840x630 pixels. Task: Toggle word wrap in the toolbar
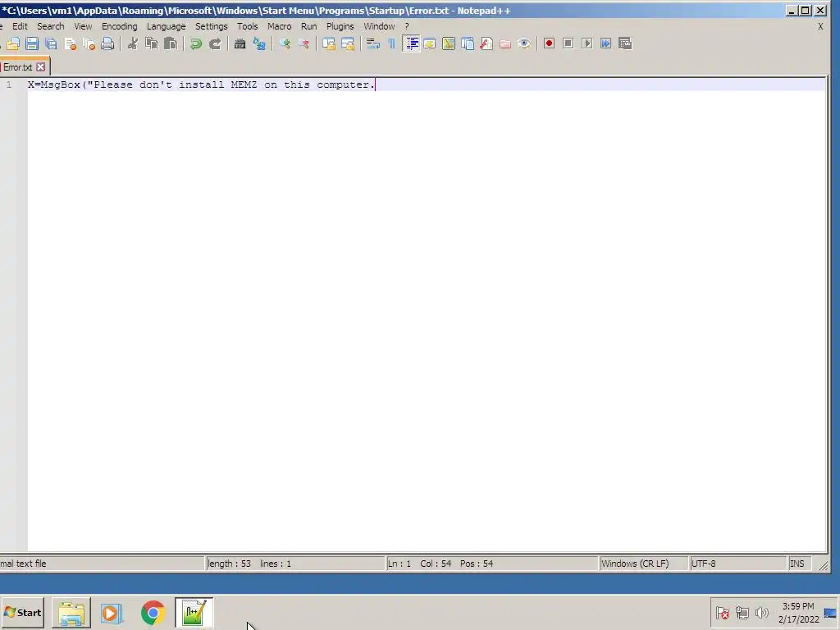click(x=373, y=44)
